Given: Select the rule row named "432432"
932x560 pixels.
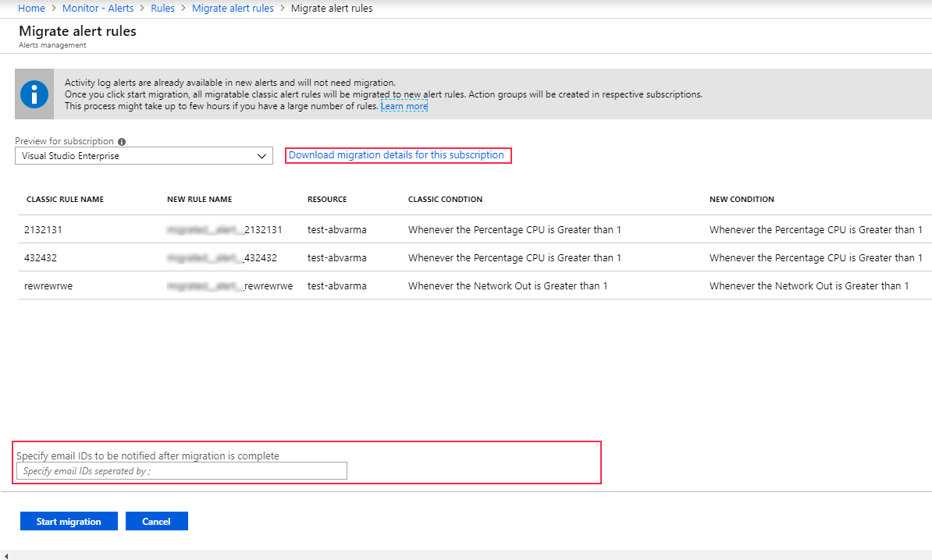Looking at the screenshot, I should point(41,258).
